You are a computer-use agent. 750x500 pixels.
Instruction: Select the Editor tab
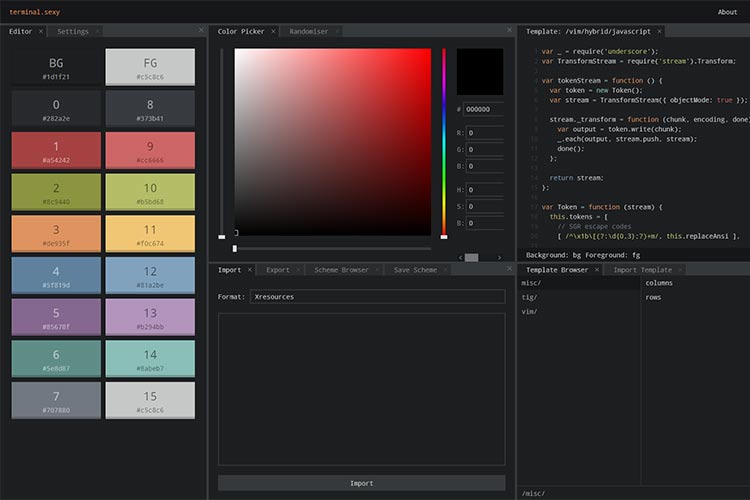click(x=21, y=32)
